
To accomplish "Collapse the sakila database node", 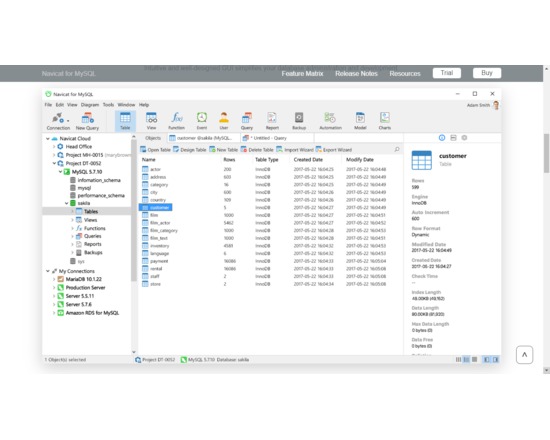I will pos(66,203).
